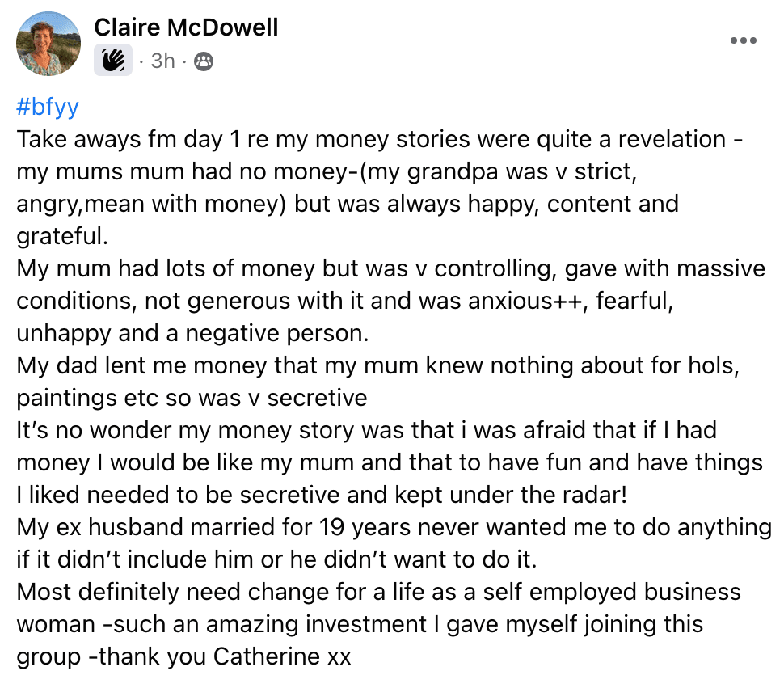This screenshot has height=692, width=784.
Task: Open the #bfyy hashtag link
Action: tap(47, 107)
